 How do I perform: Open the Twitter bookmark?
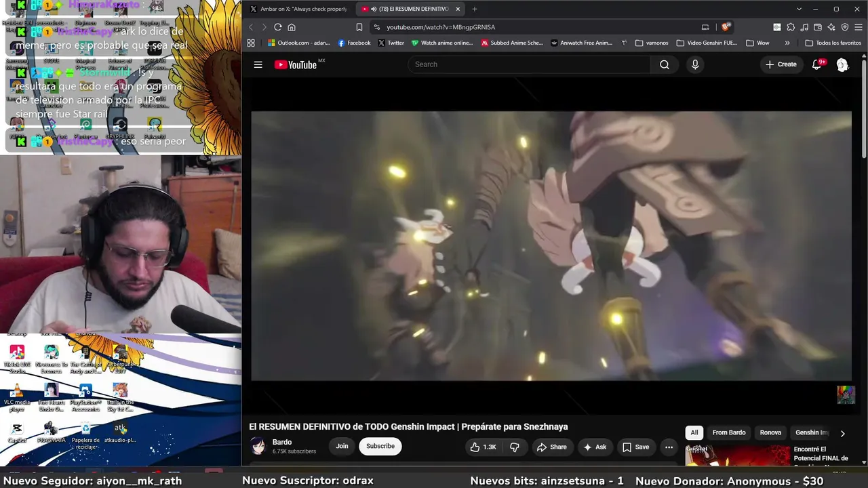(391, 43)
